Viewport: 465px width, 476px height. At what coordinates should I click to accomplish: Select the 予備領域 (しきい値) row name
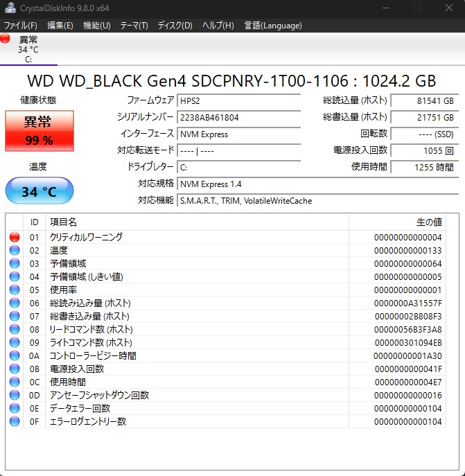[x=86, y=276]
